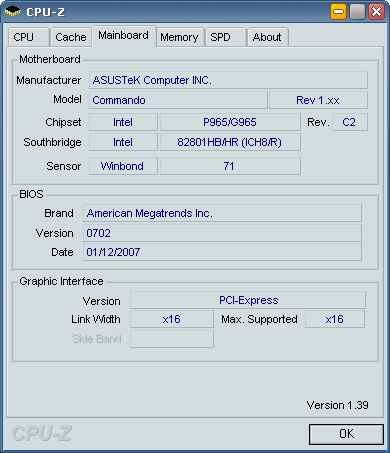Click the BIOS date 01/12/2007 field
This screenshot has width=390, height=453.
pos(222,252)
